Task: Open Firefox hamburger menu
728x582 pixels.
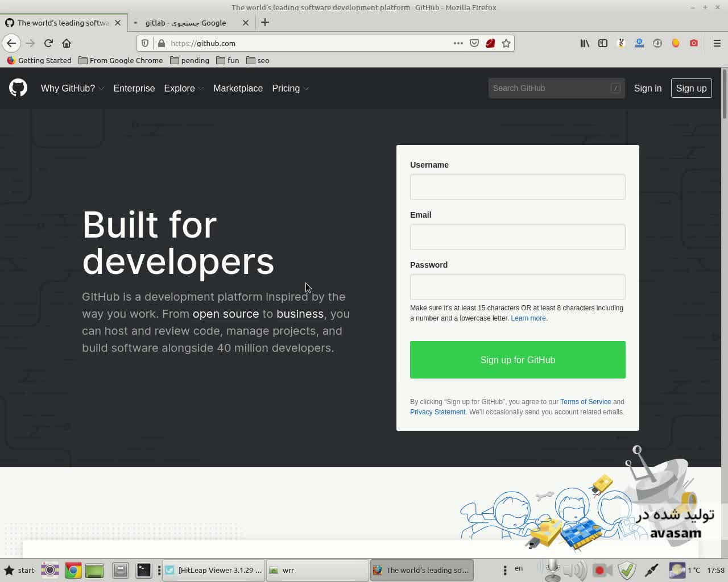Action: (717, 43)
